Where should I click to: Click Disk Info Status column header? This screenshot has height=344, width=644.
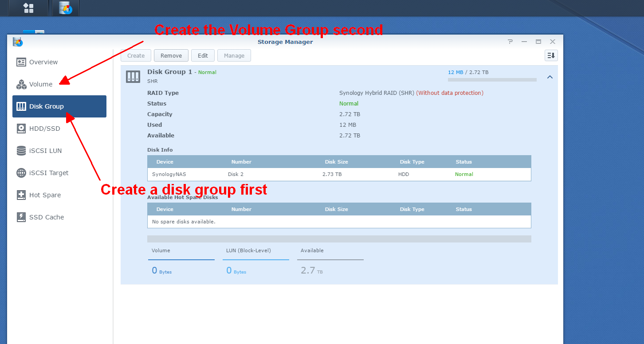(464, 162)
